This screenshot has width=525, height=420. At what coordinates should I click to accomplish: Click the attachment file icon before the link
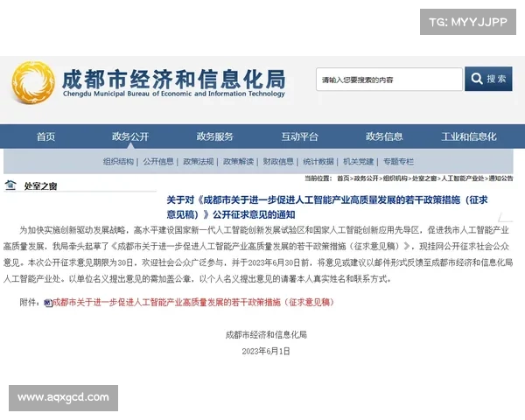pos(47,302)
